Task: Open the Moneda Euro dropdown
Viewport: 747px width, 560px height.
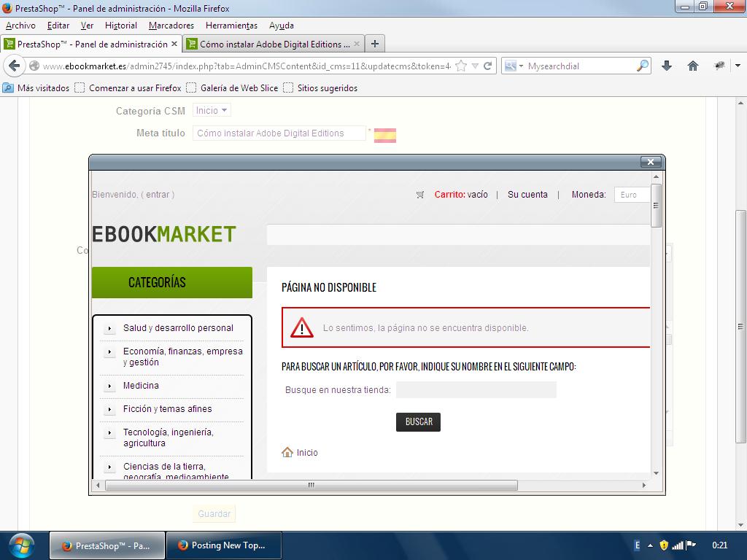Action: pos(632,195)
